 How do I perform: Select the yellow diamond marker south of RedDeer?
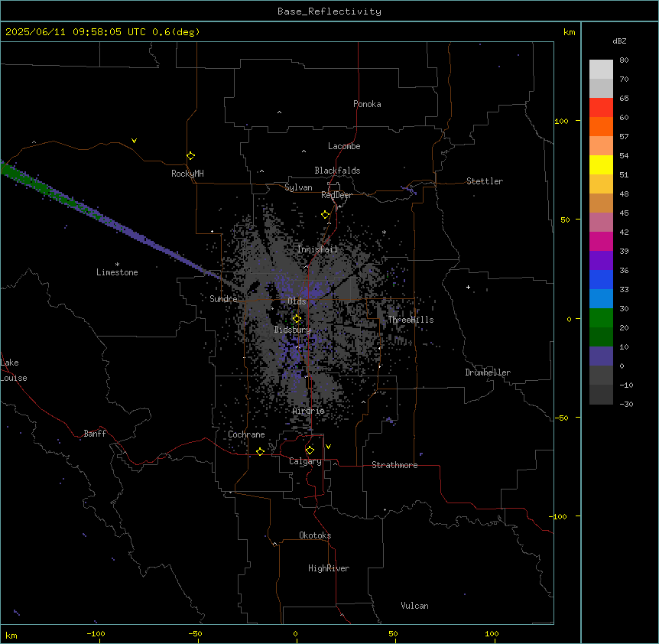click(325, 215)
